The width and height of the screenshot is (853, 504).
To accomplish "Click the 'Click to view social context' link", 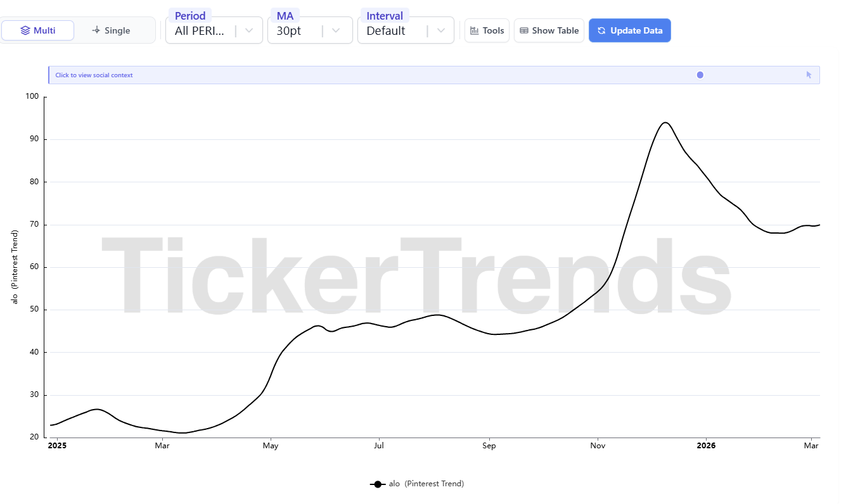I will 94,75.
